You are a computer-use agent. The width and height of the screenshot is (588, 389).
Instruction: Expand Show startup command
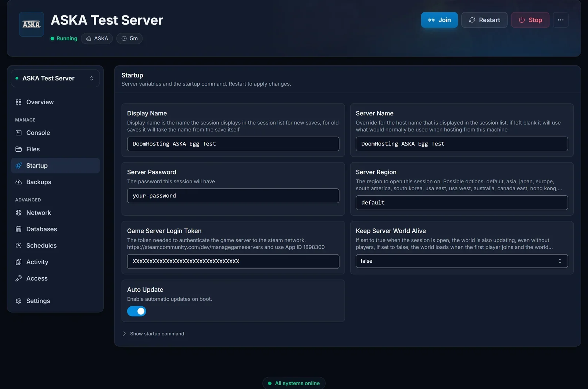[153, 334]
